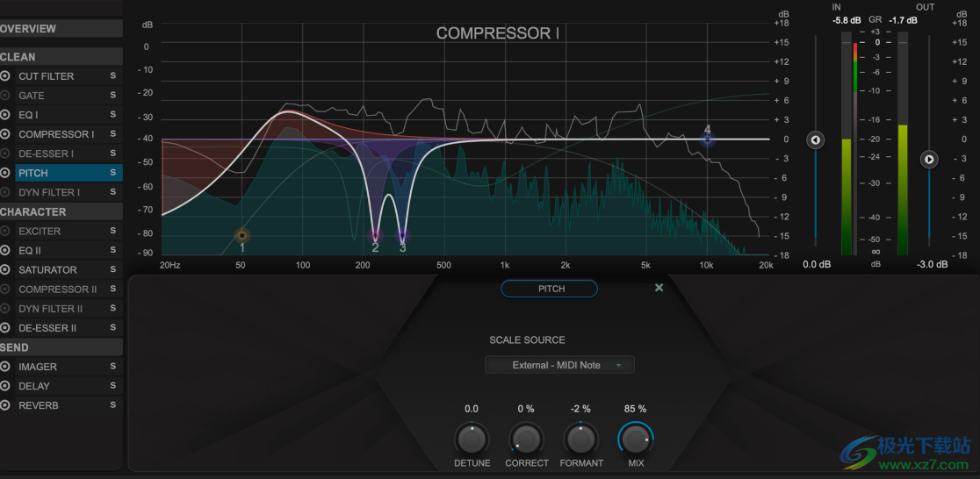The width and height of the screenshot is (980, 479).
Task: Solo the Reverb module
Action: point(112,405)
